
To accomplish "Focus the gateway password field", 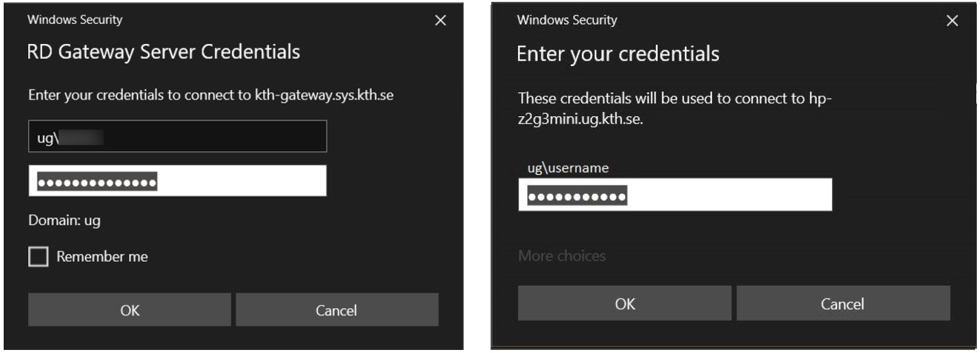I will click(x=177, y=181).
